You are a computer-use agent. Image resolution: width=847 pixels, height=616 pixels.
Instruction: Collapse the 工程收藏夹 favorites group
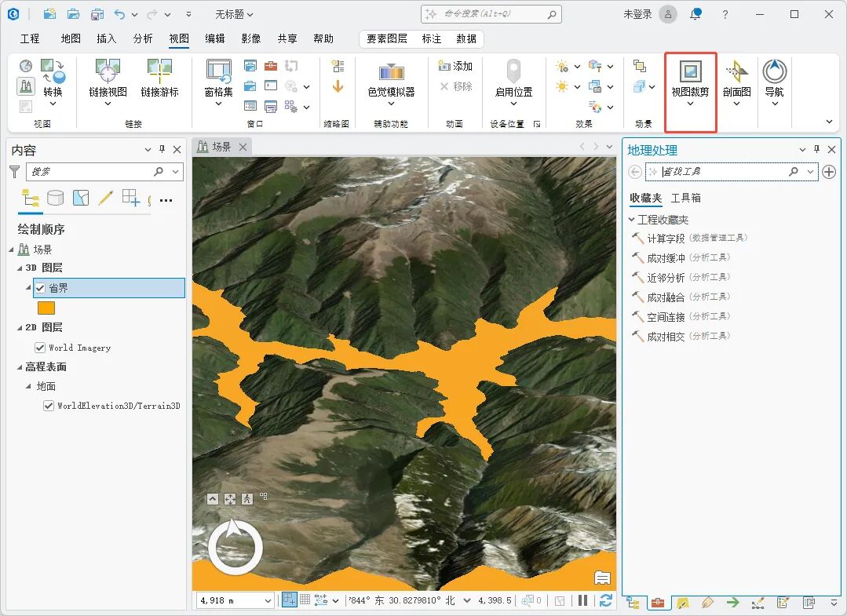(x=631, y=219)
